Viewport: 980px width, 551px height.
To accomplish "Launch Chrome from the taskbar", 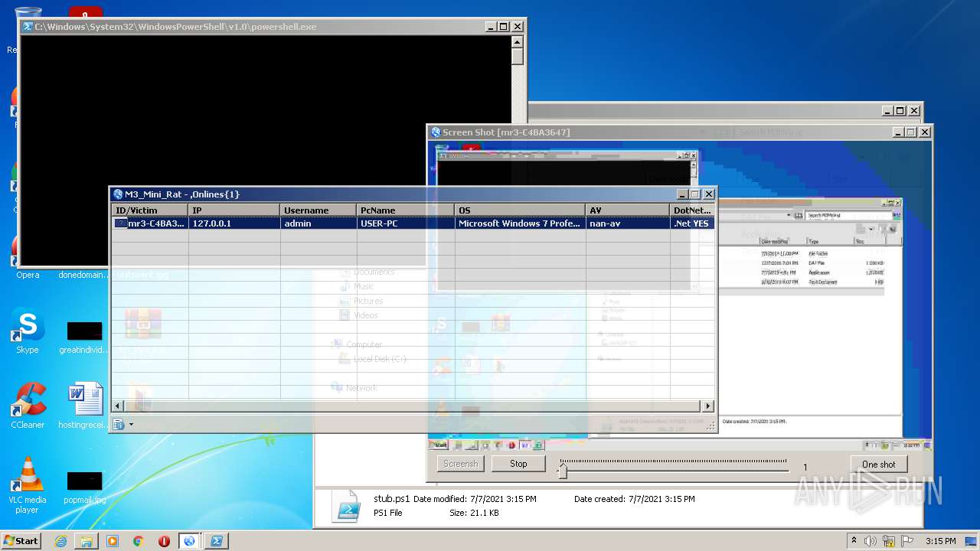I will click(x=139, y=541).
